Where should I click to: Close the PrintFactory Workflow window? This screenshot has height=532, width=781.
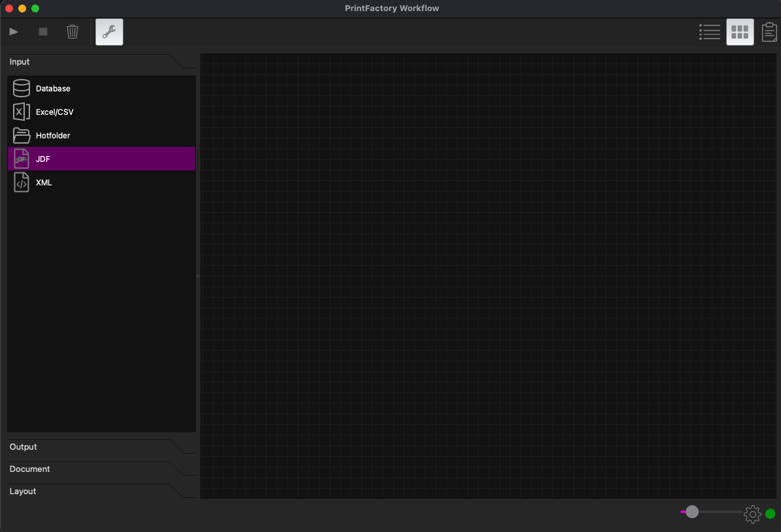click(x=9, y=8)
